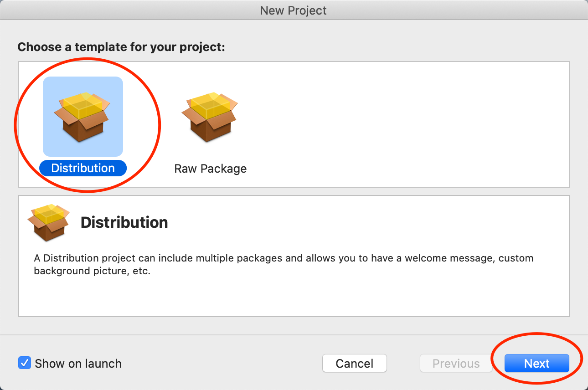The width and height of the screenshot is (588, 390).
Task: Click the Raw Package text label
Action: tap(210, 169)
